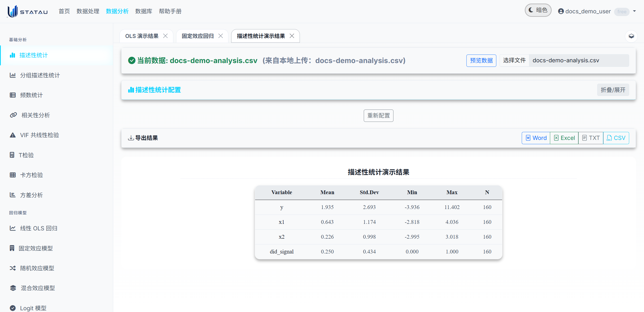Viewport: 644px width, 312px height.
Task: Go to 首页 in top navigation
Action: click(x=64, y=11)
